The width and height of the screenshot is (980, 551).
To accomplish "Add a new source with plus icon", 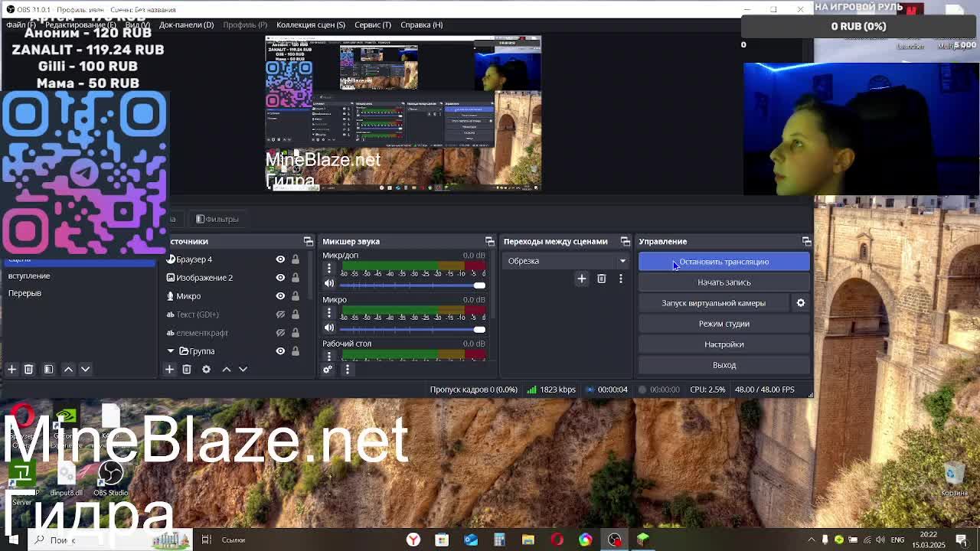I will click(x=169, y=369).
